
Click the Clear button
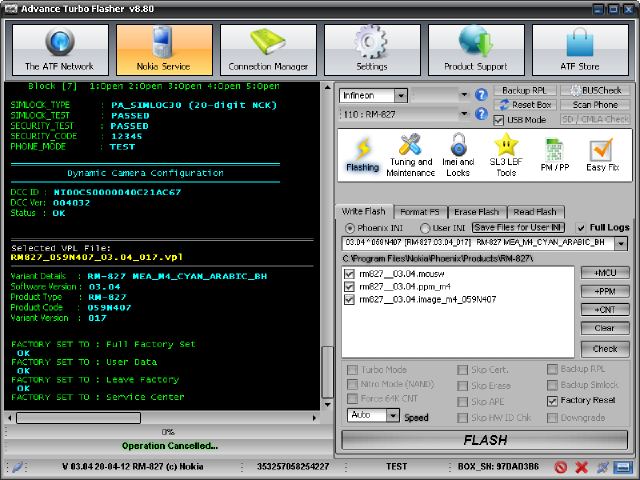click(605, 328)
